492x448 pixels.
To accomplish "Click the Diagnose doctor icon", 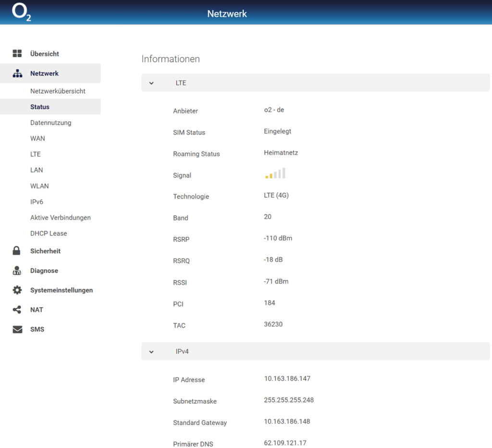I will click(17, 271).
